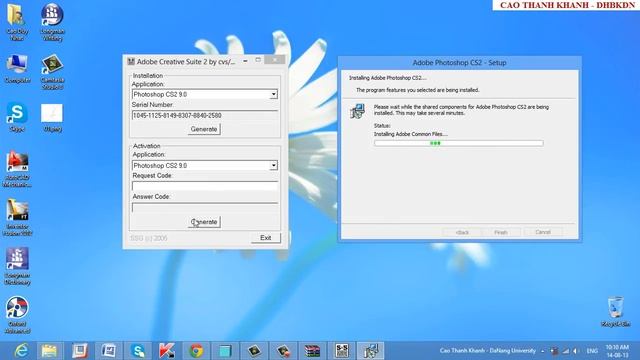The width and height of the screenshot is (640, 360).
Task: Click Generate under Answer Code
Action: coord(204,222)
